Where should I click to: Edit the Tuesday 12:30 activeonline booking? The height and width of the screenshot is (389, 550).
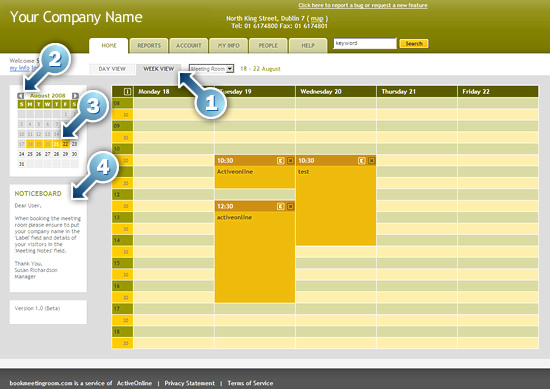pyautogui.click(x=280, y=206)
